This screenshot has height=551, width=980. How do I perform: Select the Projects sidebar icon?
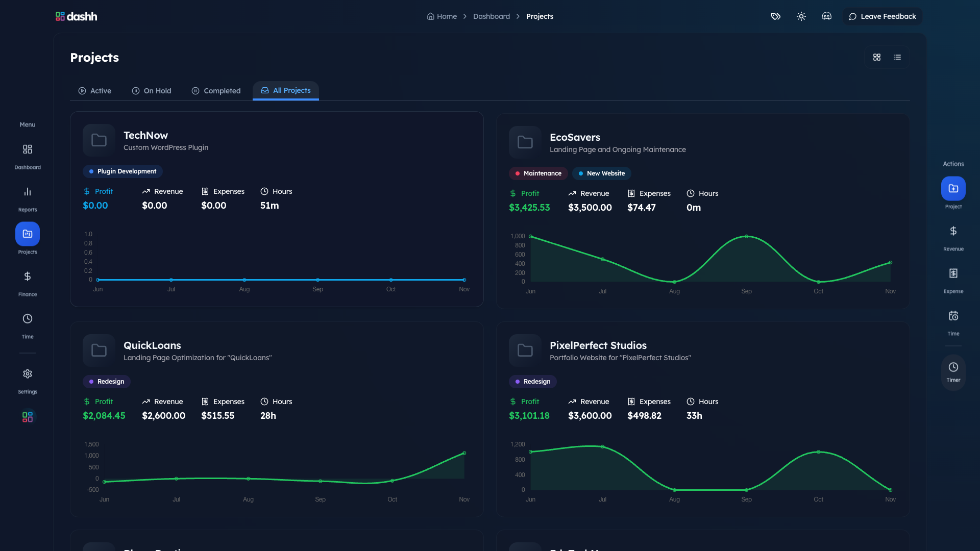click(x=28, y=234)
